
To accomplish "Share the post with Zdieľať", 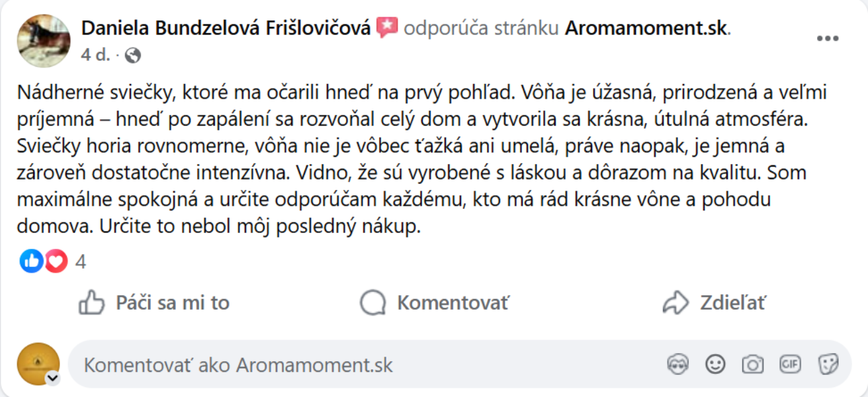I will coord(714,303).
